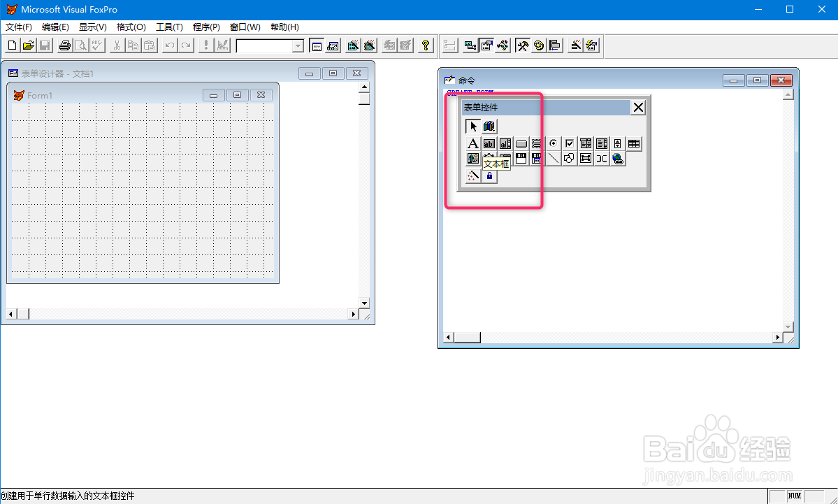Close the 表单控件 toolbox
Screen dimensions: 838x504
(638, 108)
